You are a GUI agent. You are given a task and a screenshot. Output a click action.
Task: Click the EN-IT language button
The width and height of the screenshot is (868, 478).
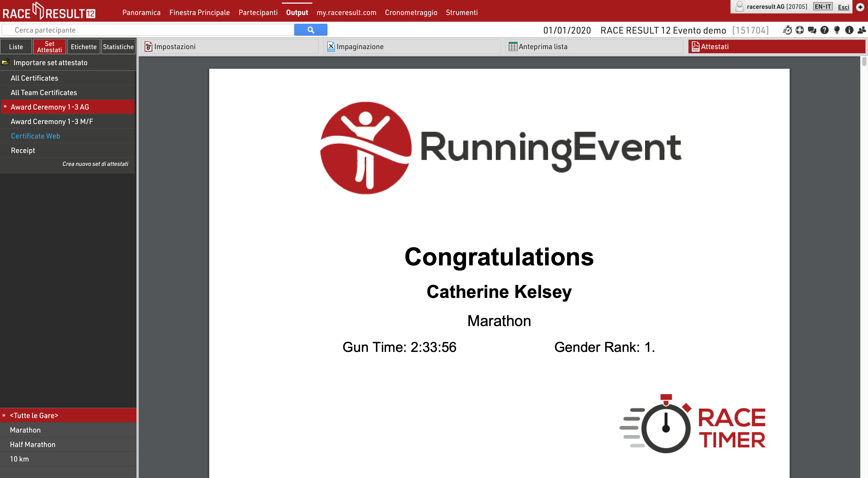822,6
